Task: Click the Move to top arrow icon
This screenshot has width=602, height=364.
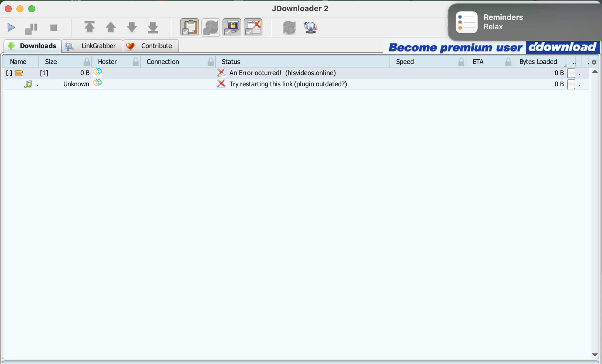Action: pyautogui.click(x=90, y=27)
